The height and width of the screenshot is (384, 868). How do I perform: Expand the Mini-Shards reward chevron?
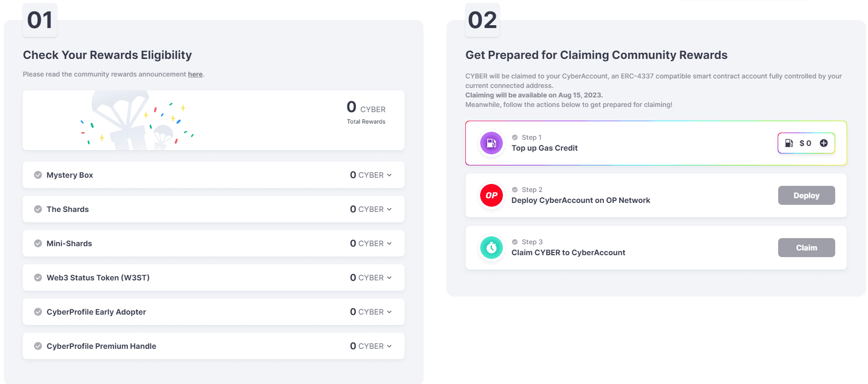(x=389, y=243)
